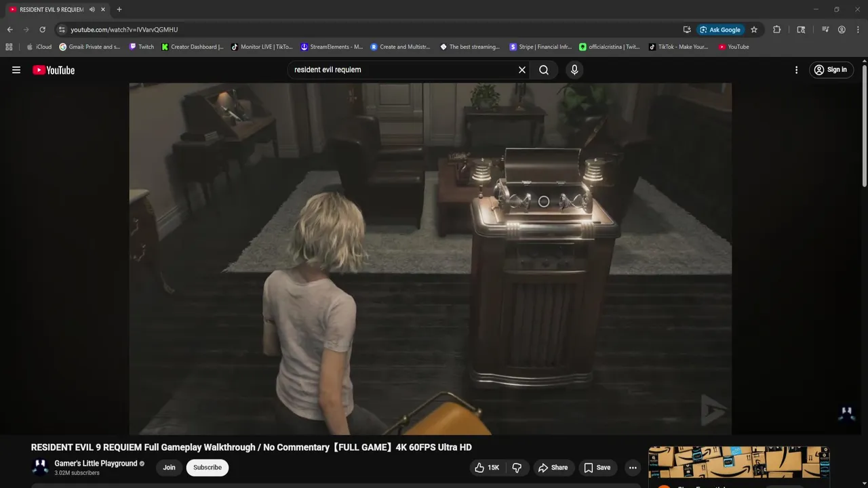This screenshot has width=868, height=488.
Task: Click the channel avatar image
Action: tap(40, 468)
